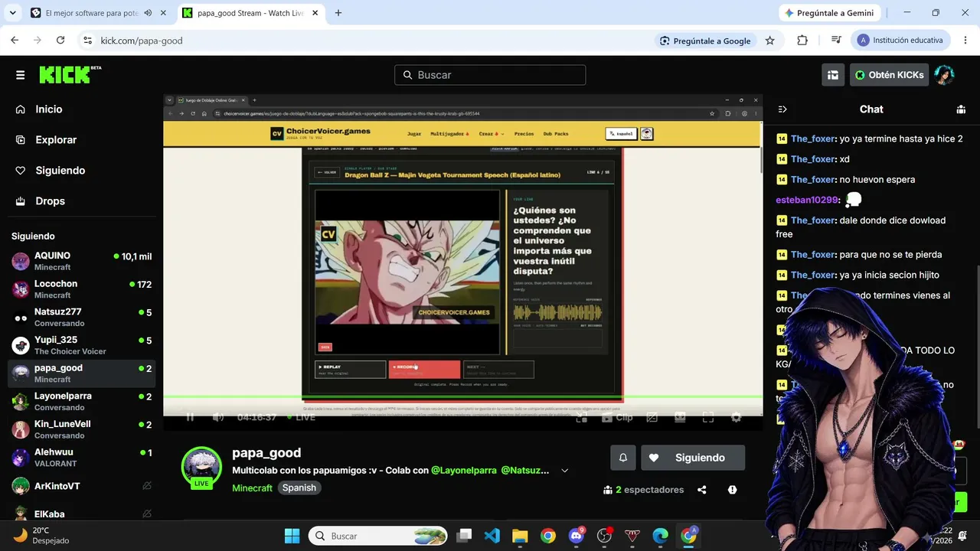
Task: Open the ArKintoVT offline channel
Action: coord(82,486)
